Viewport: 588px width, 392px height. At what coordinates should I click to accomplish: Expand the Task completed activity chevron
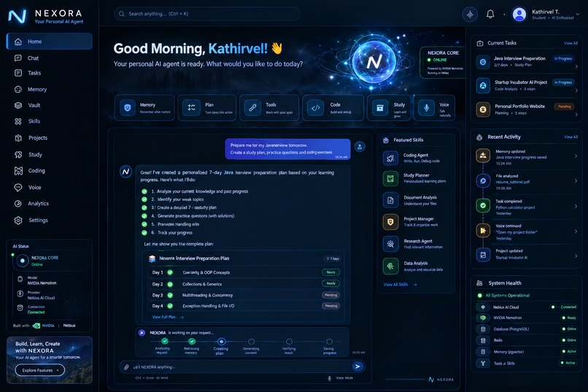[x=576, y=206]
